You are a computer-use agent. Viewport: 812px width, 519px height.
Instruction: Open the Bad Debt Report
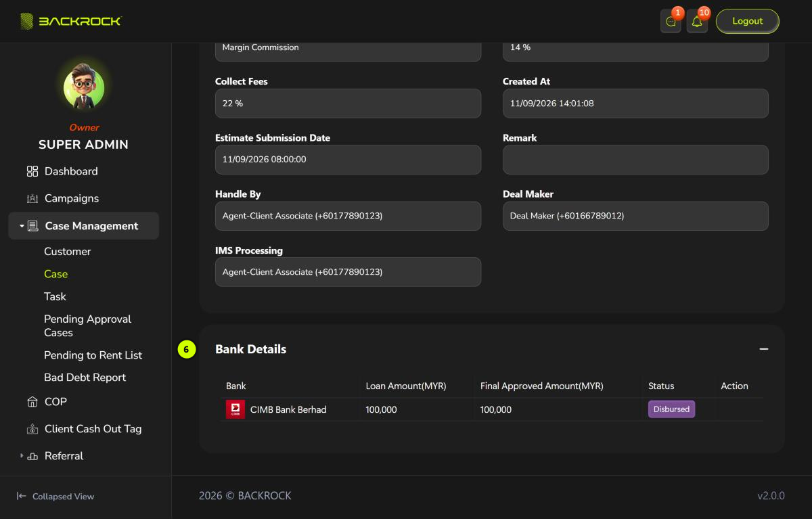85,378
